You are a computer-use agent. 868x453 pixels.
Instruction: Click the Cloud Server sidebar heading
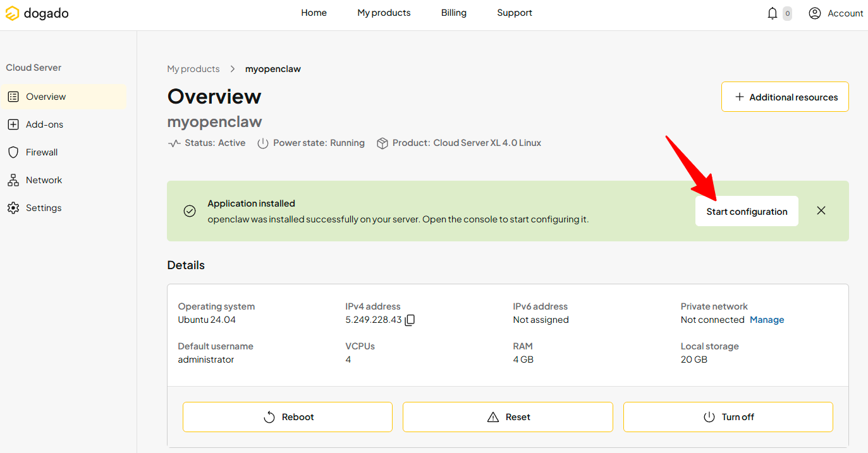point(34,68)
